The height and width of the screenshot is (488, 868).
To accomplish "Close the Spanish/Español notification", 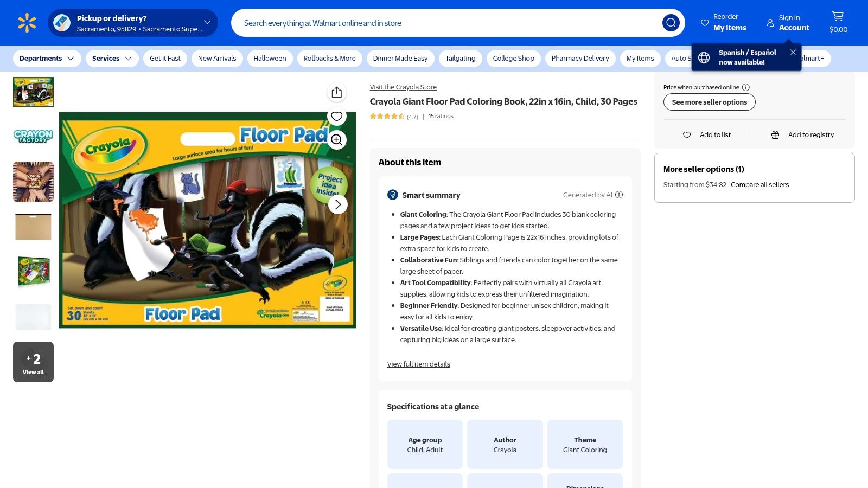I will click(793, 52).
